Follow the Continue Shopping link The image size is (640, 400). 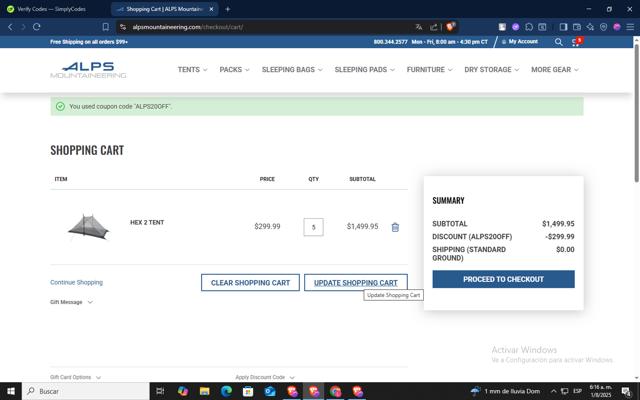(76, 282)
